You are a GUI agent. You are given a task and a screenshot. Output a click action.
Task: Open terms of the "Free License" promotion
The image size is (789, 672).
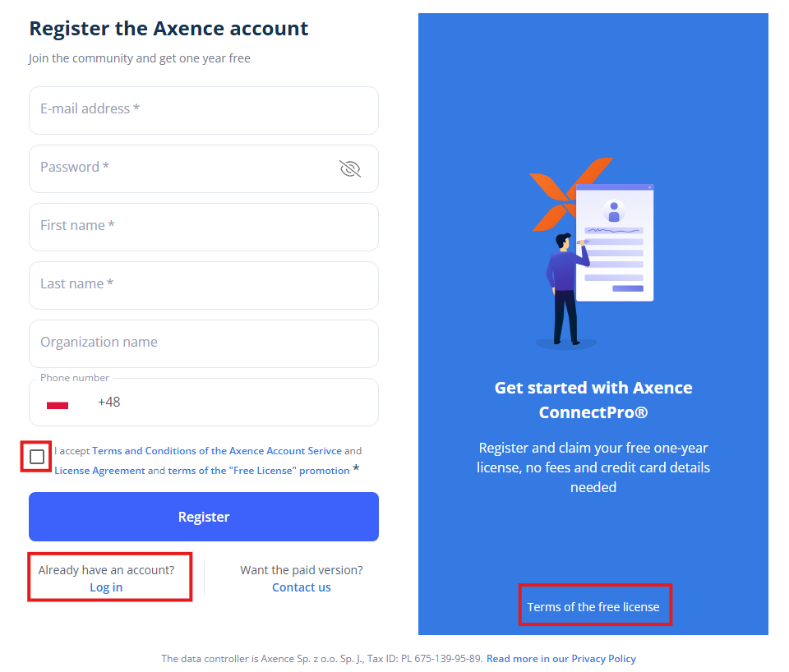point(259,471)
